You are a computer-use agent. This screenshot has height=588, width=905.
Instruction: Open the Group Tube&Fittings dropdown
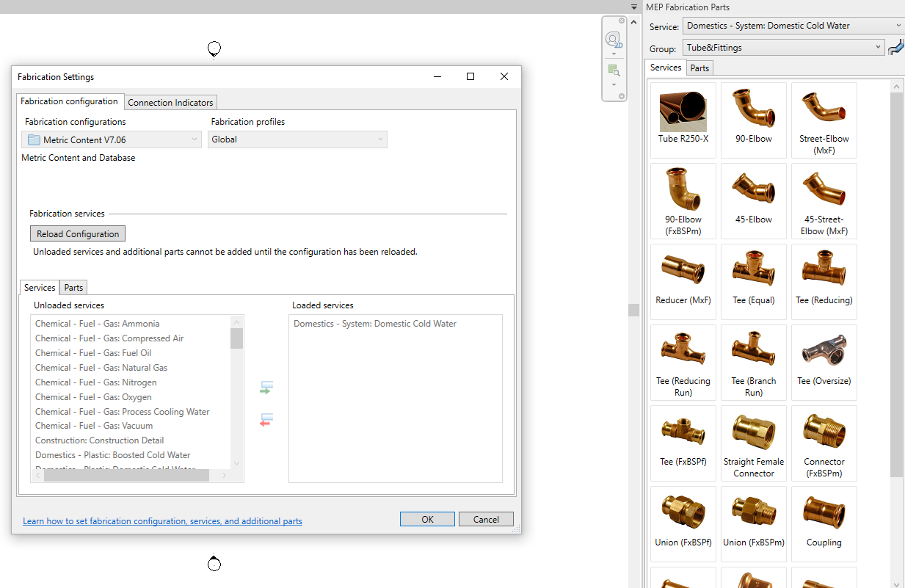[784, 48]
